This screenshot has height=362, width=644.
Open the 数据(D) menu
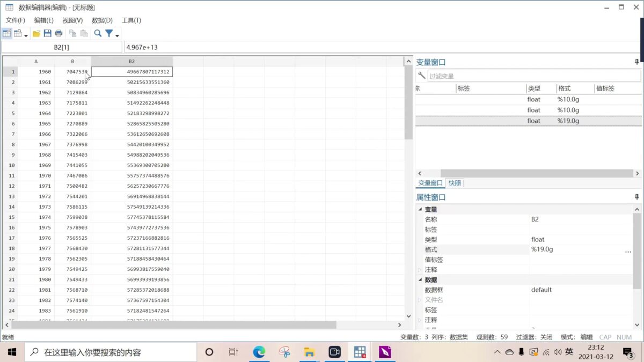102,20
